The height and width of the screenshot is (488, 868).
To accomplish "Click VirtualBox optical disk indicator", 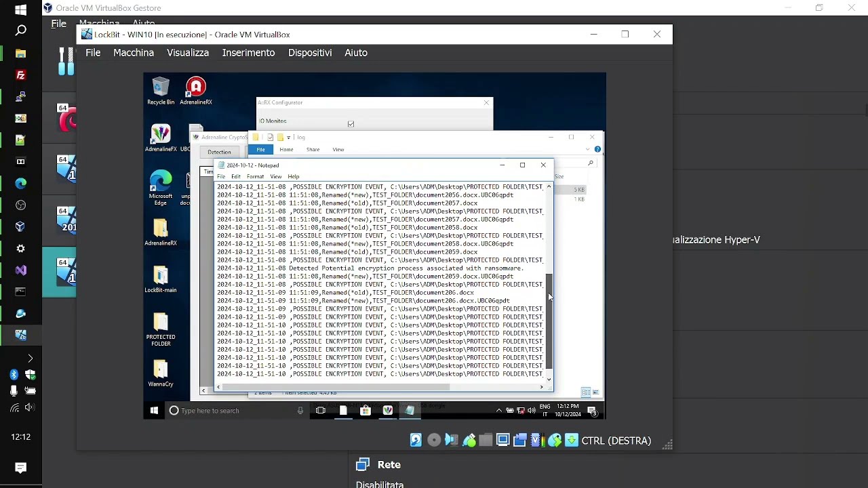I will pos(434,441).
